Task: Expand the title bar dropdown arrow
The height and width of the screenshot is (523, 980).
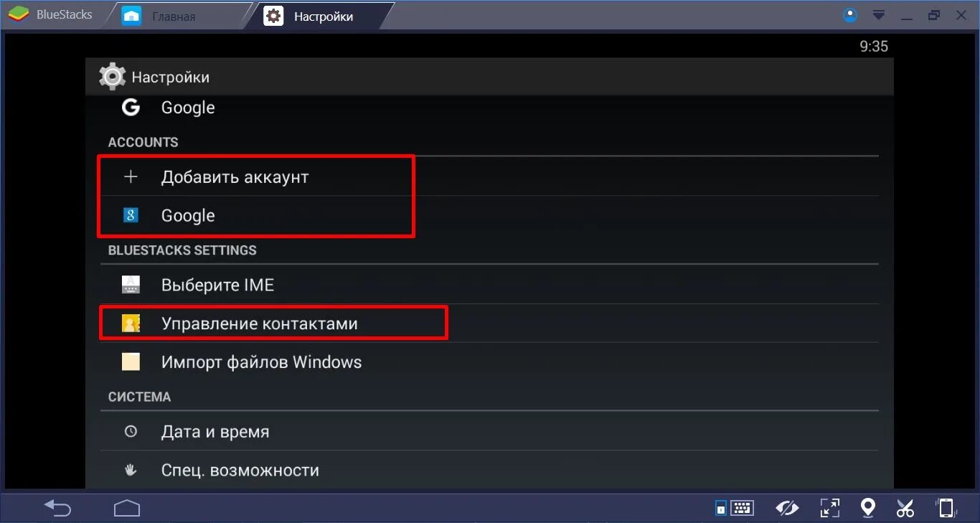Action: (879, 15)
